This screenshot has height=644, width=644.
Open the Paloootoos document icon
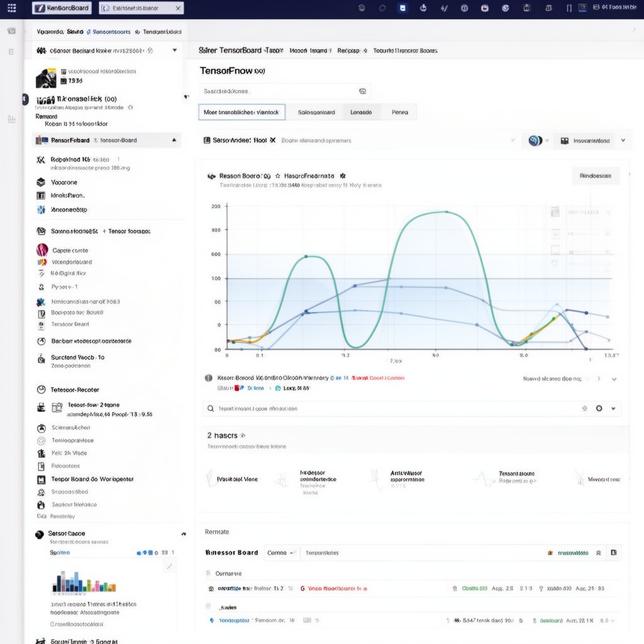tap(41, 466)
